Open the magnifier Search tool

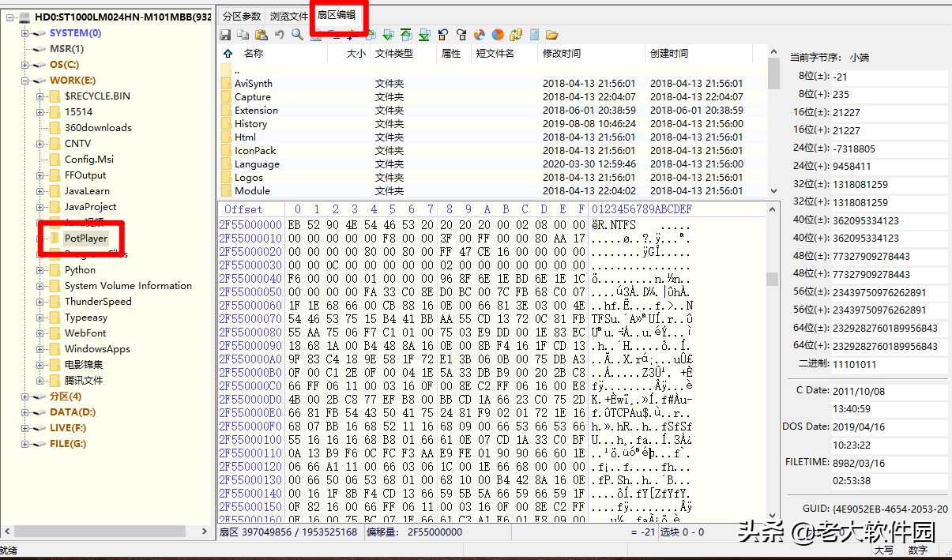pos(297,35)
